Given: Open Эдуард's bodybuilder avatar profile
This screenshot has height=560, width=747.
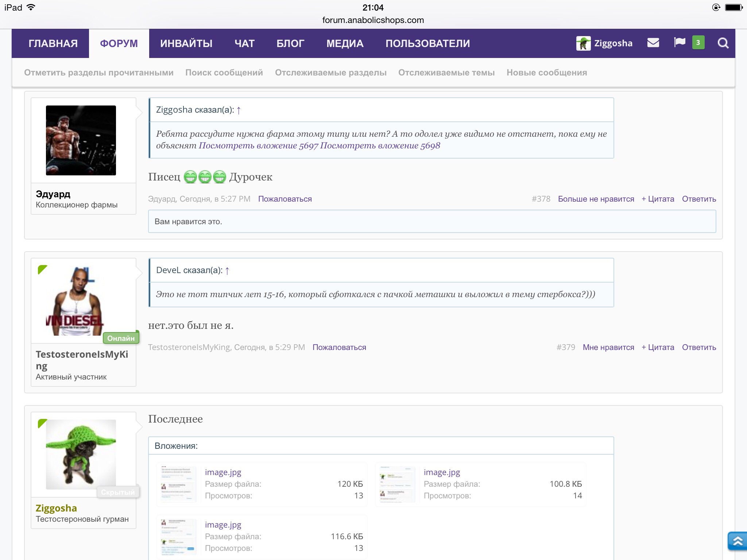Looking at the screenshot, I should pos(81,140).
